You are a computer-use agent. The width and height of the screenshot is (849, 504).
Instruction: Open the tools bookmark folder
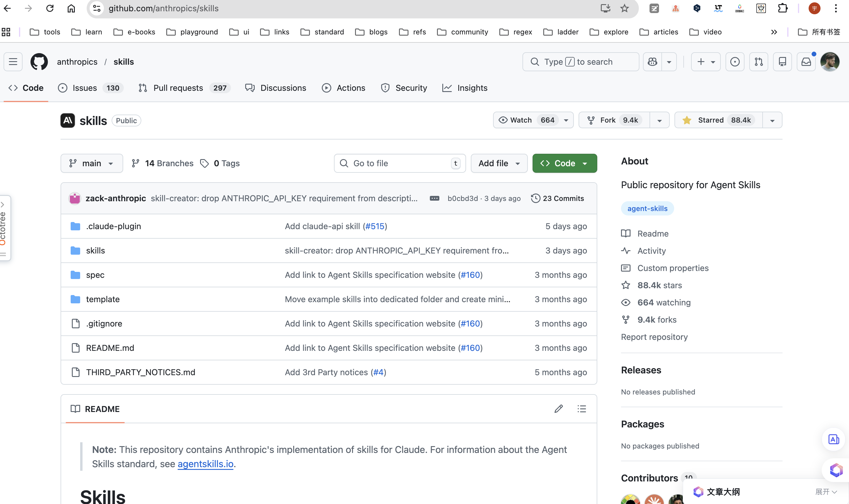(45, 32)
